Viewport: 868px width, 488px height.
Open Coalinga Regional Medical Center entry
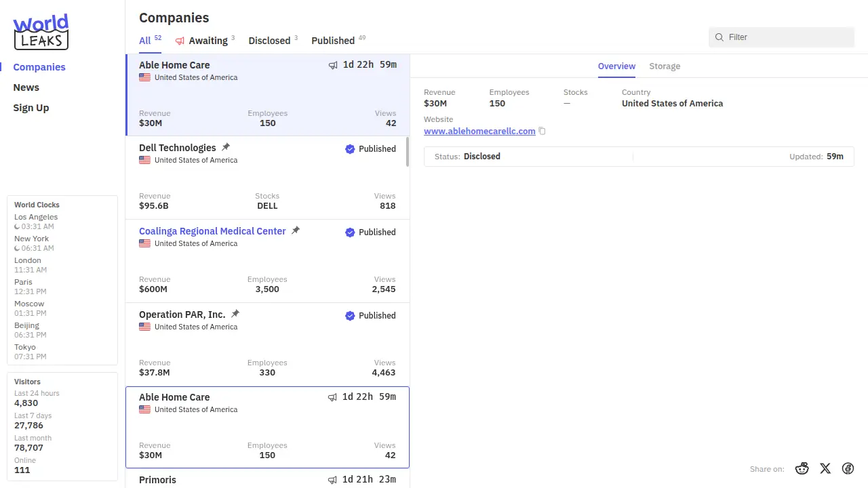(212, 231)
